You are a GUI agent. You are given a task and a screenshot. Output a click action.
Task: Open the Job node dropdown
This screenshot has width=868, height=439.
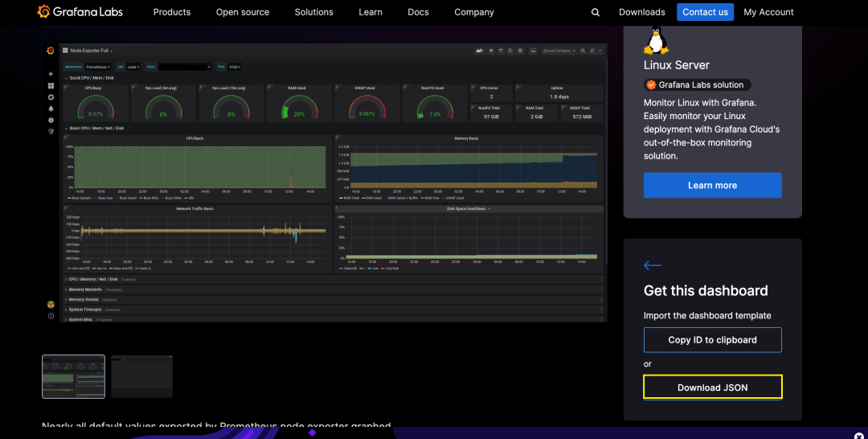tap(133, 67)
